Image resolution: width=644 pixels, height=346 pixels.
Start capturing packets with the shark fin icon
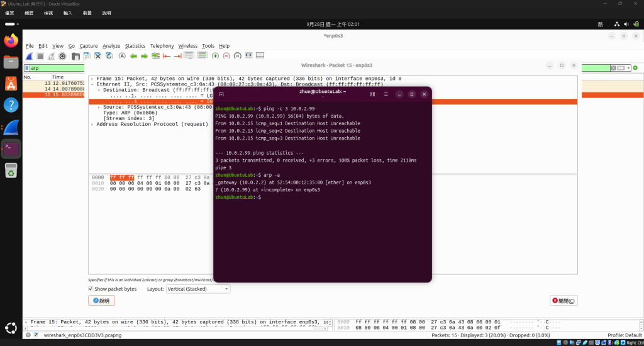click(29, 56)
